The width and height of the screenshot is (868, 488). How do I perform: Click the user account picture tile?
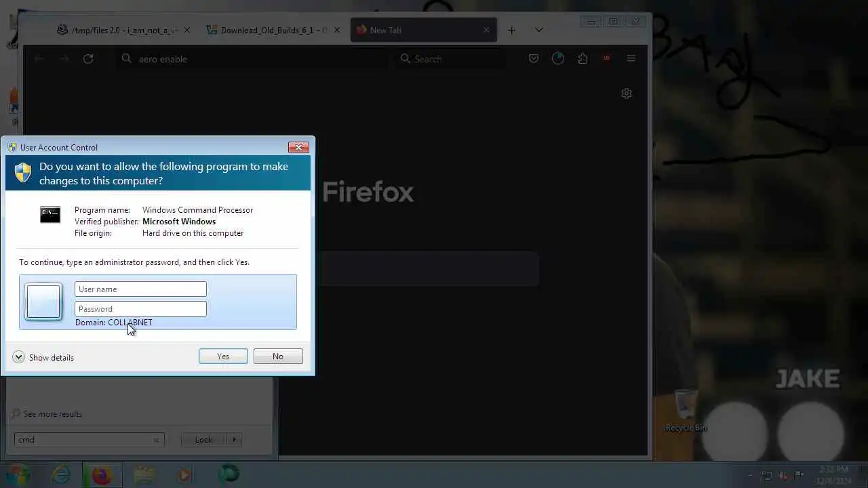[x=43, y=302]
